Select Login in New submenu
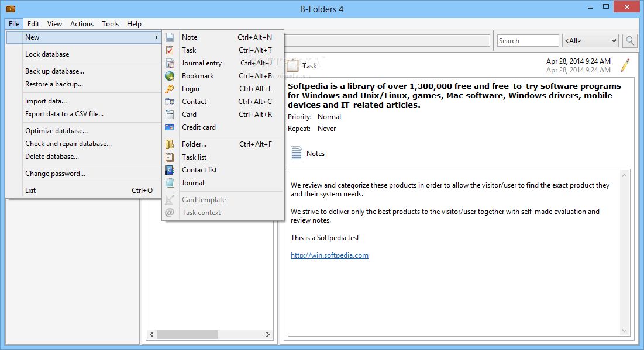 tap(223, 89)
